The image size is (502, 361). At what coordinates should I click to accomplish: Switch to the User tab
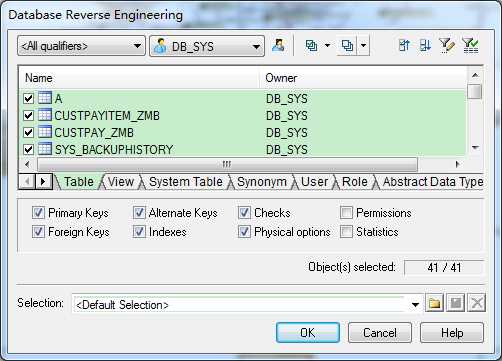pos(314,182)
